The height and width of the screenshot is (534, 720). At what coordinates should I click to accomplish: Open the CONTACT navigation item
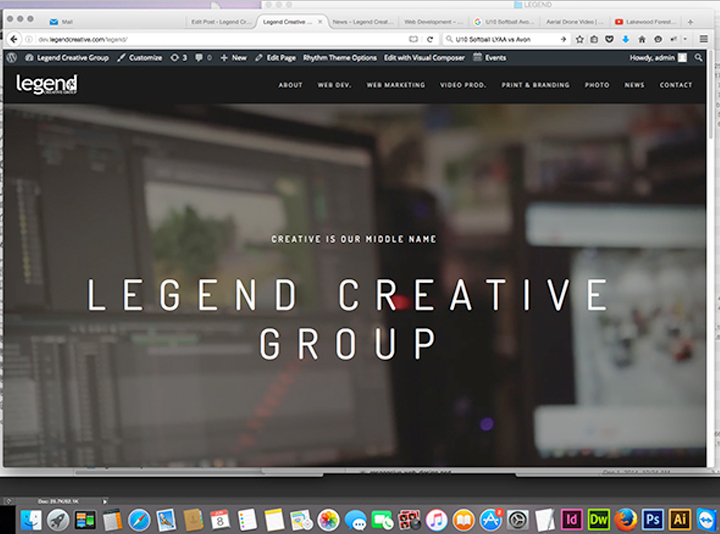675,85
